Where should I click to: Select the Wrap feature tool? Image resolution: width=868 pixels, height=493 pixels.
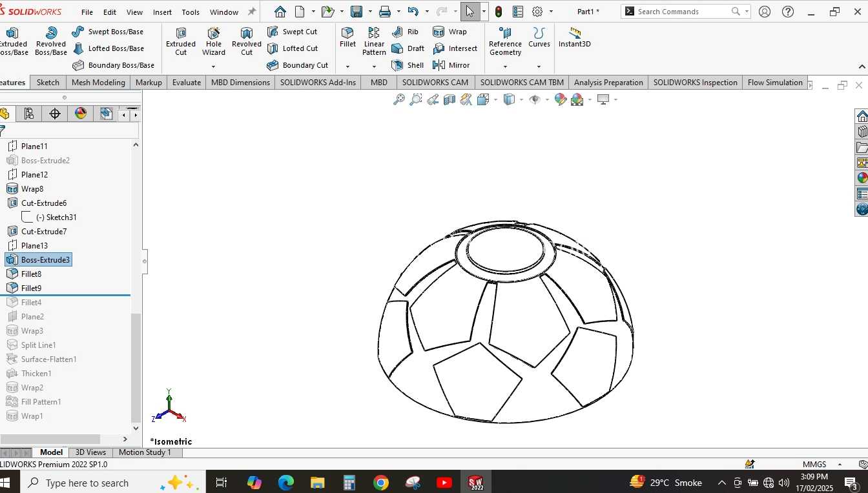449,32
